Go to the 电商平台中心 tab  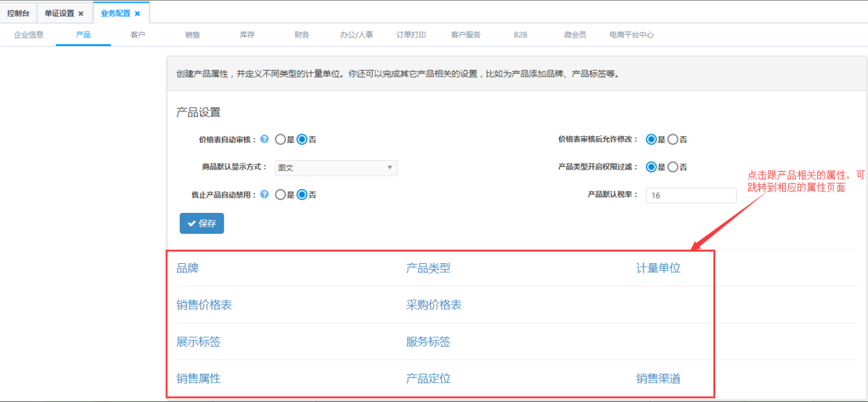point(631,35)
